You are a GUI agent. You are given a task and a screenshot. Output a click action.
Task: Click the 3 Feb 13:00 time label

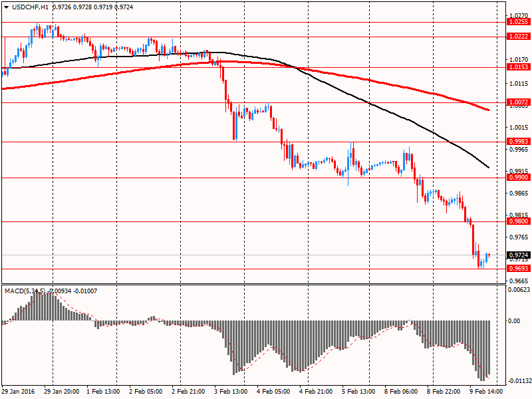point(231,392)
